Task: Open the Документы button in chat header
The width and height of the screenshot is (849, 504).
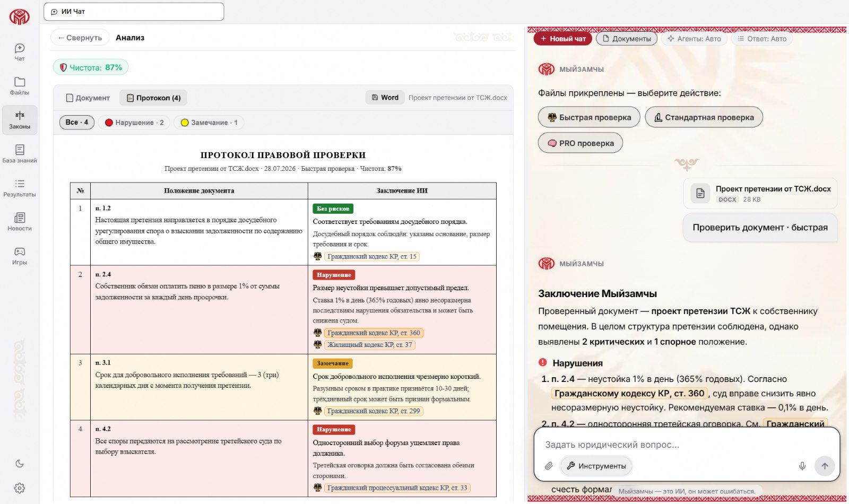Action: click(627, 39)
